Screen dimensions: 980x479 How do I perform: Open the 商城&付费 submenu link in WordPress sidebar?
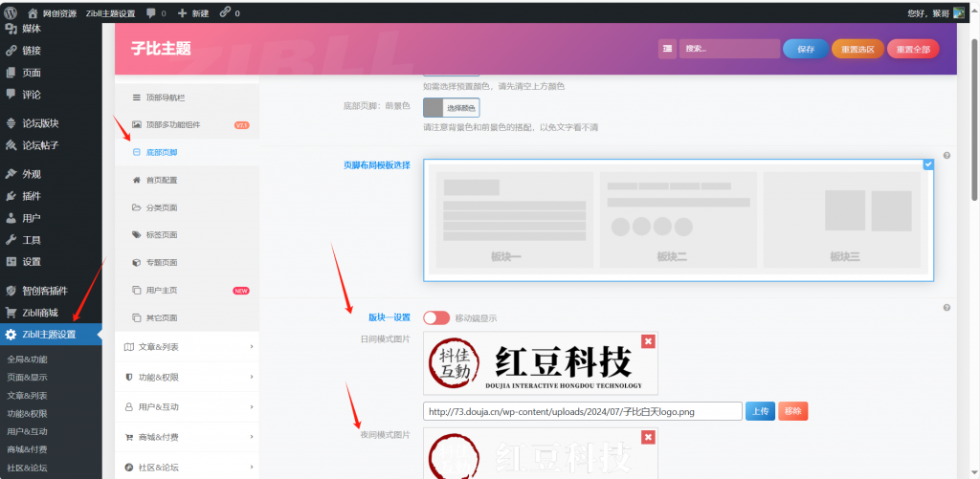coord(27,449)
